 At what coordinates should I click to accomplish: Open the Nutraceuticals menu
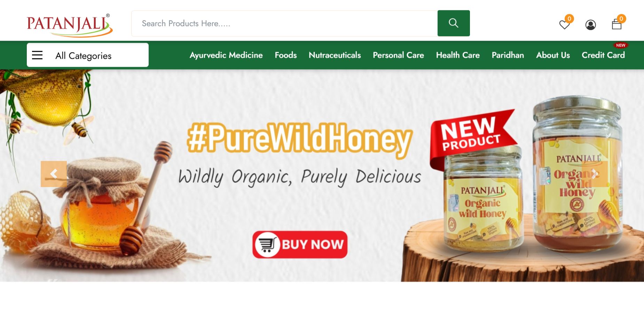335,55
